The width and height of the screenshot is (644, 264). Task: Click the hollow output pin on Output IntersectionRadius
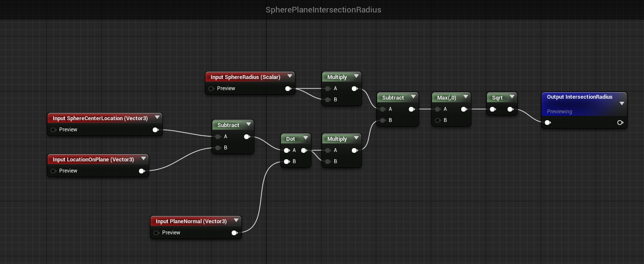pyautogui.click(x=620, y=123)
